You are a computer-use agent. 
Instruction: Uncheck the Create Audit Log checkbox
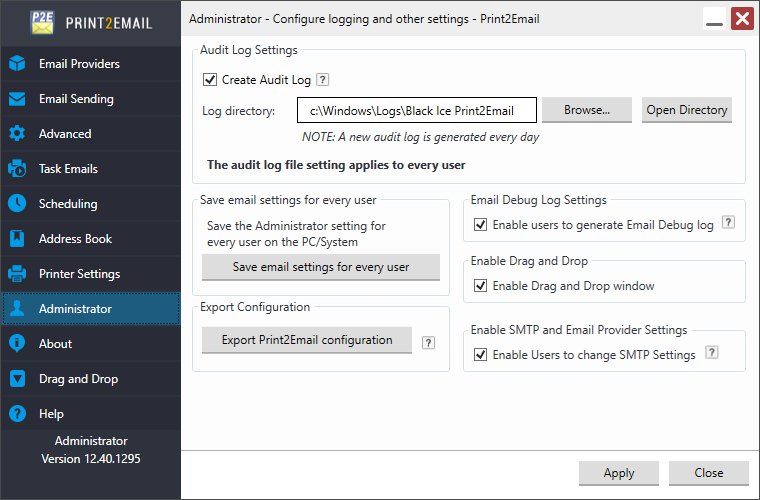(x=210, y=80)
